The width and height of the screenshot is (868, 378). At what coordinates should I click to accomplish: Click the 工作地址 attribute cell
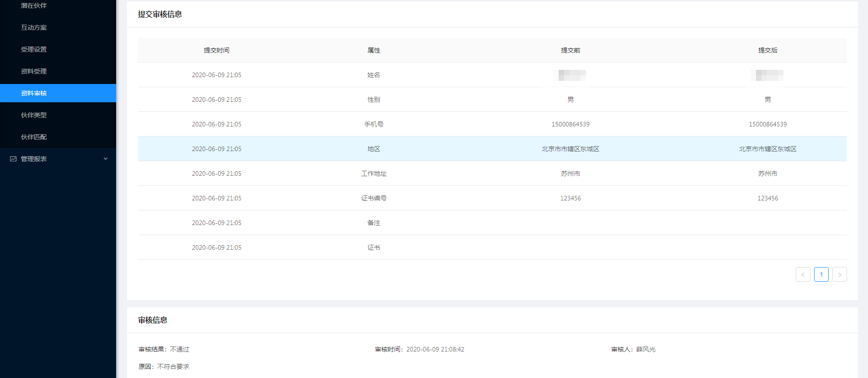click(374, 173)
